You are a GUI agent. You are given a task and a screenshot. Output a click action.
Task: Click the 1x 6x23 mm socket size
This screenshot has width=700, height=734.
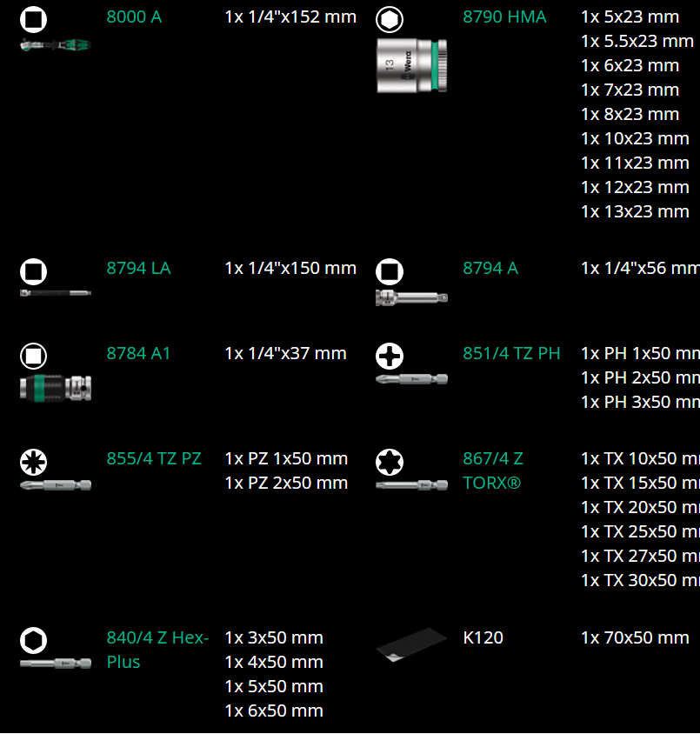(x=630, y=66)
